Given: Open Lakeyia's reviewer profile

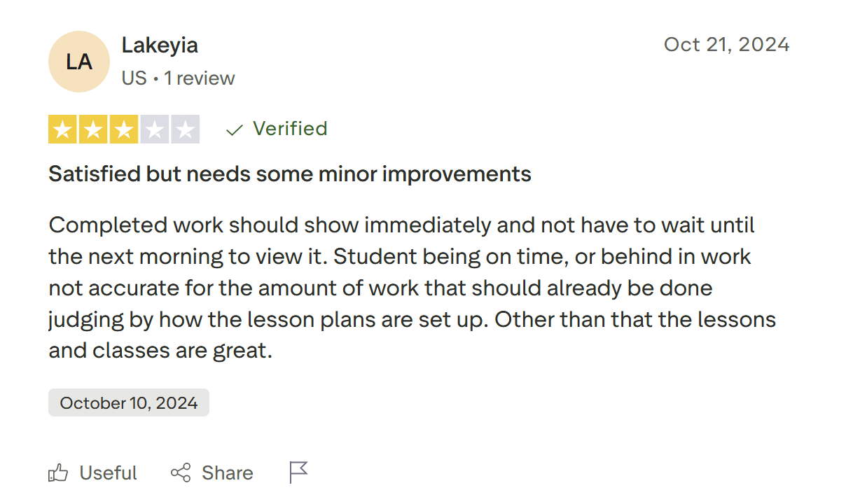Looking at the screenshot, I should point(160,45).
